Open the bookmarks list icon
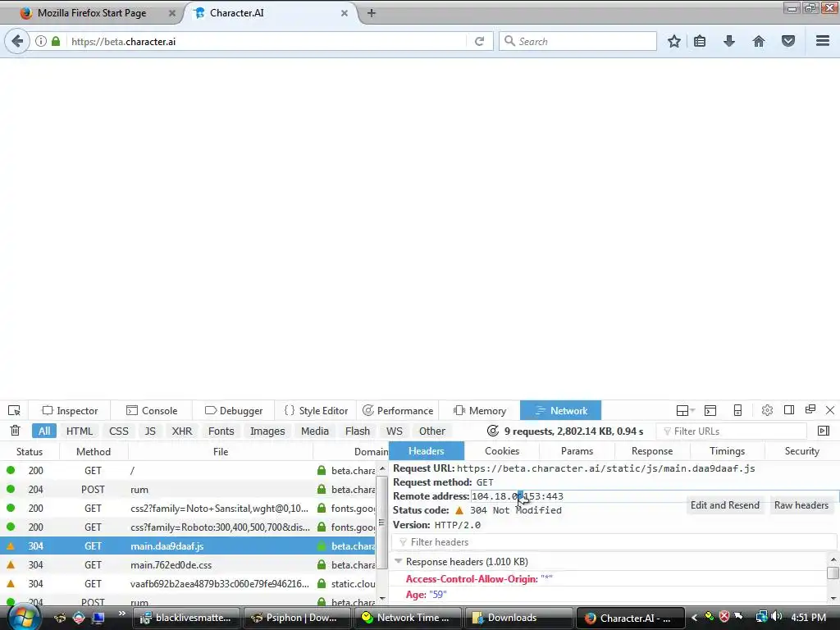 click(700, 41)
